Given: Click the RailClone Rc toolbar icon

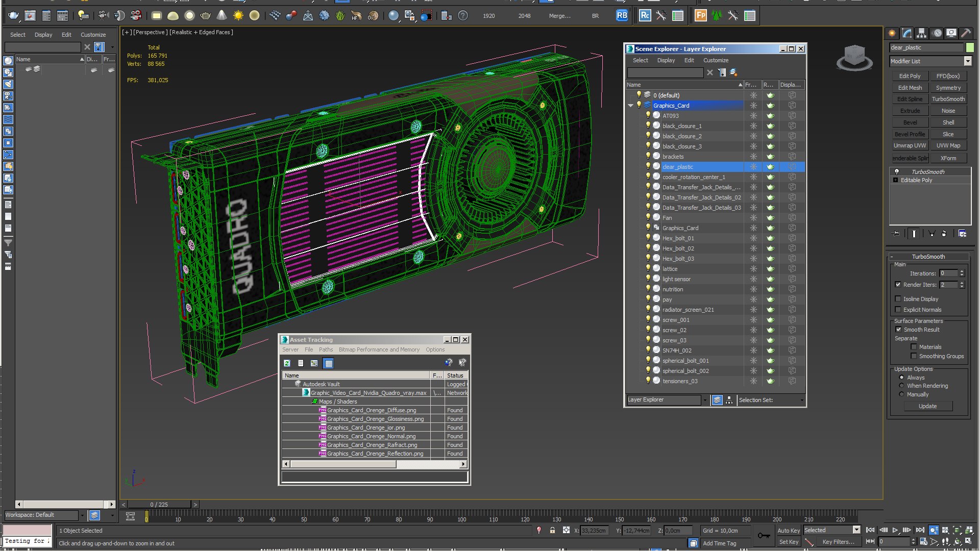Looking at the screenshot, I should [x=645, y=16].
